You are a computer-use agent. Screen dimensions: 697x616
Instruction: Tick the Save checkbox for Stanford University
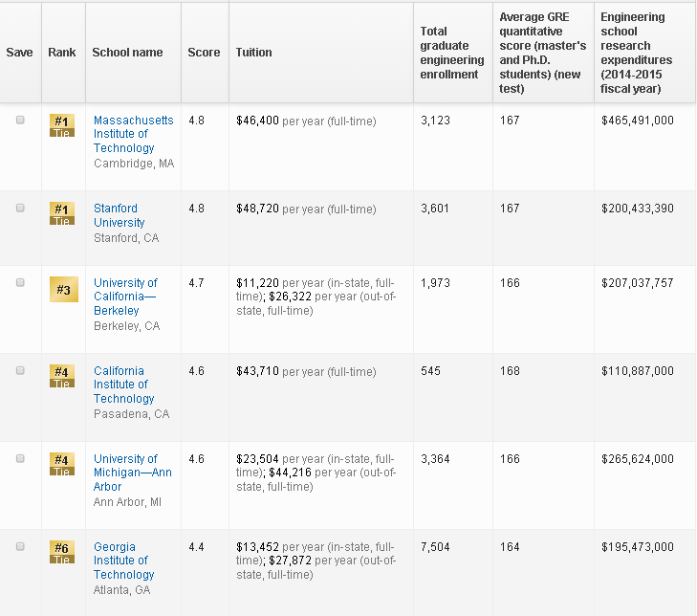20,209
